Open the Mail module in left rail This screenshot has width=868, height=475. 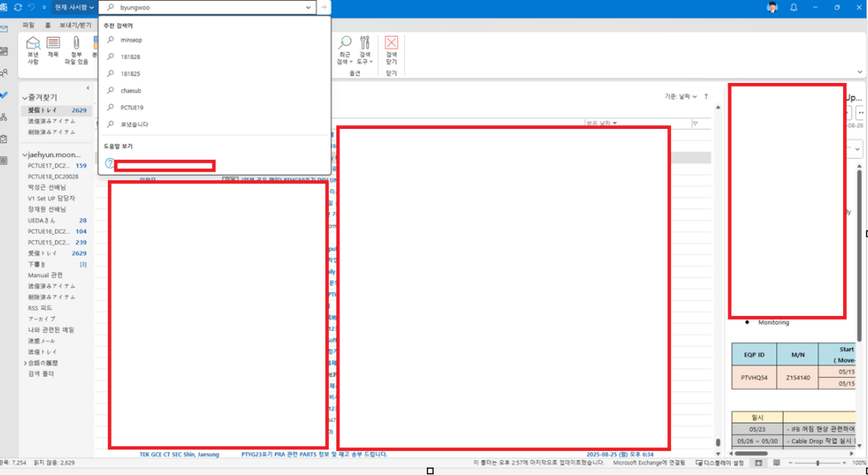coord(5,29)
